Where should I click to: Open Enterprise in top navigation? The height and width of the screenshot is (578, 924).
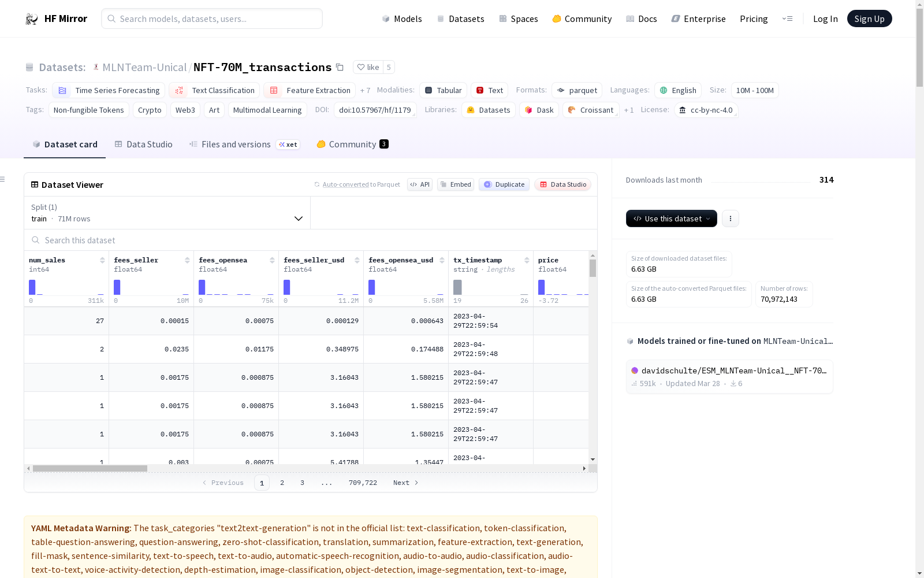698,19
